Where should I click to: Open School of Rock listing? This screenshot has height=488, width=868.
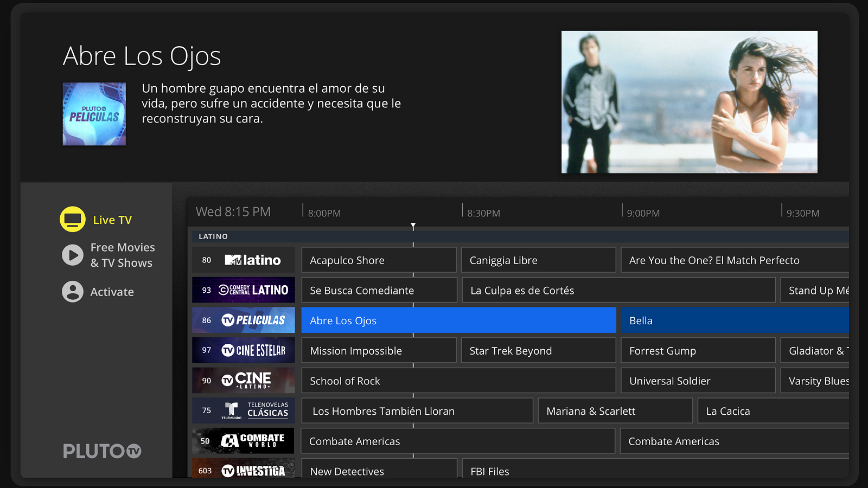tap(458, 380)
